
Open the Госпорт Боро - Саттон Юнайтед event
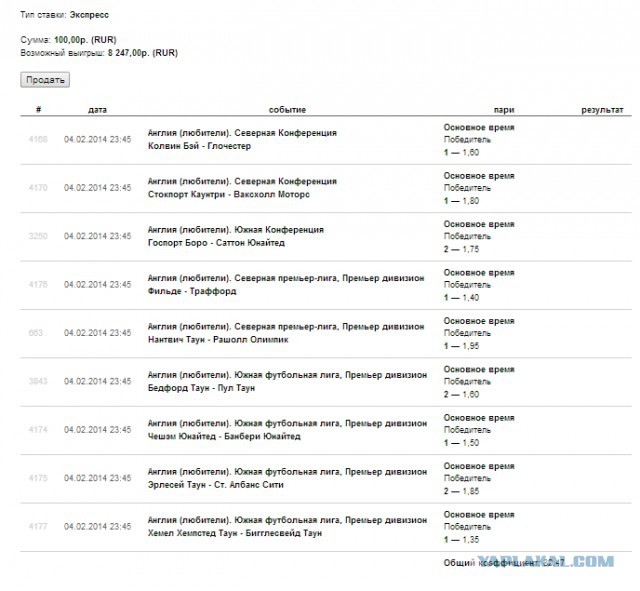(216, 243)
